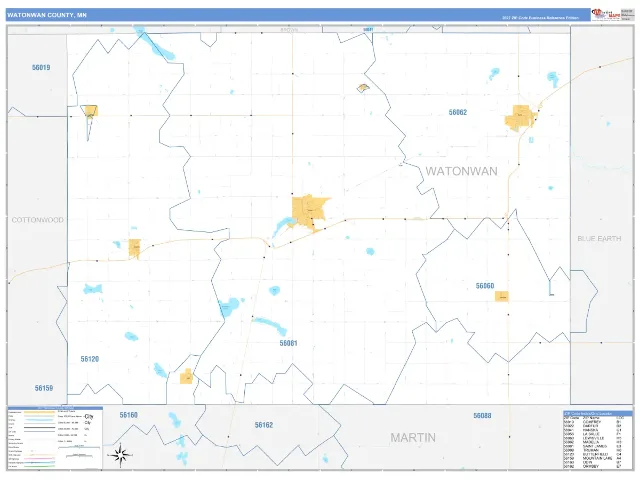Click the pink line swatch in legend
This screenshot has height=480, width=640.
(x=40, y=458)
